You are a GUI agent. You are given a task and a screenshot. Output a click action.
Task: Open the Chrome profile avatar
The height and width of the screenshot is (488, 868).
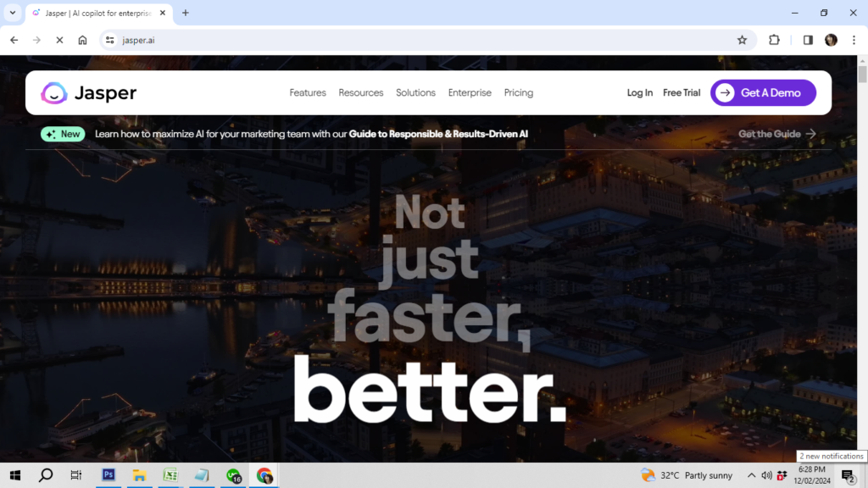831,40
